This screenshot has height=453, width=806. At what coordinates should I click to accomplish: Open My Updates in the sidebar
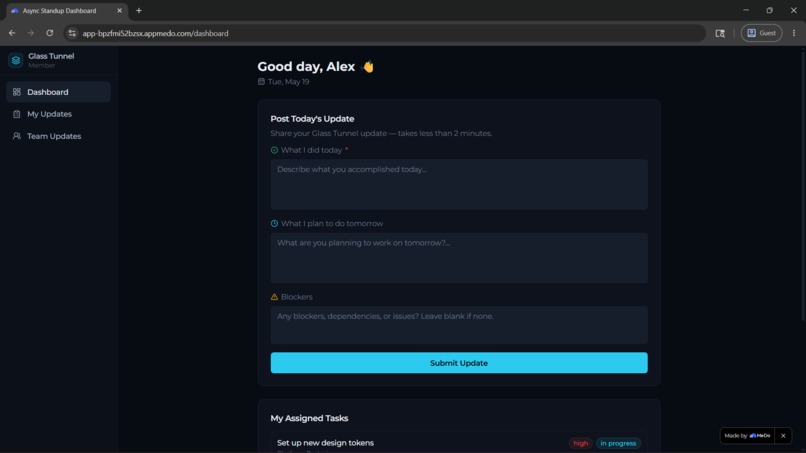[x=59, y=114]
